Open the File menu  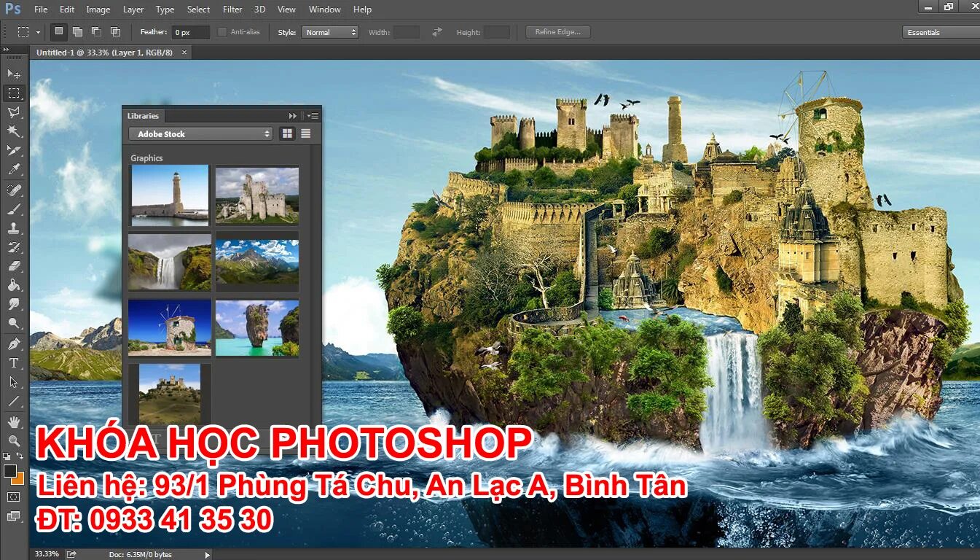coord(41,9)
